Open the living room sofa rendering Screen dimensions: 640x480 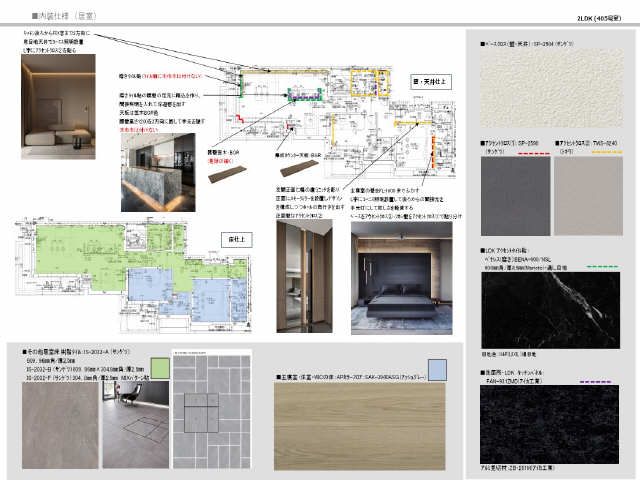coord(58,107)
